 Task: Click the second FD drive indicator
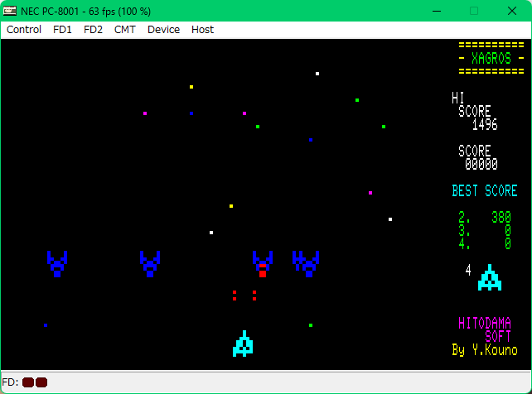point(41,382)
